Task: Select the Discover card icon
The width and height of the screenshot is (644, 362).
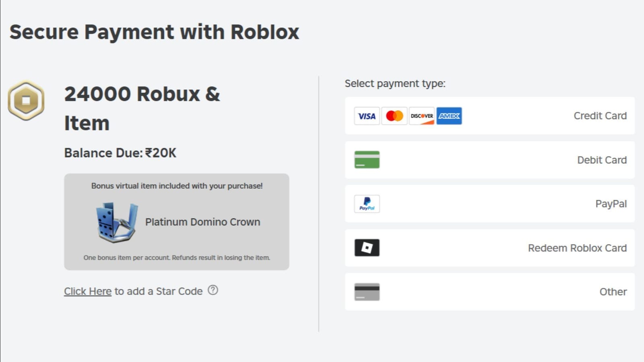Action: click(421, 116)
